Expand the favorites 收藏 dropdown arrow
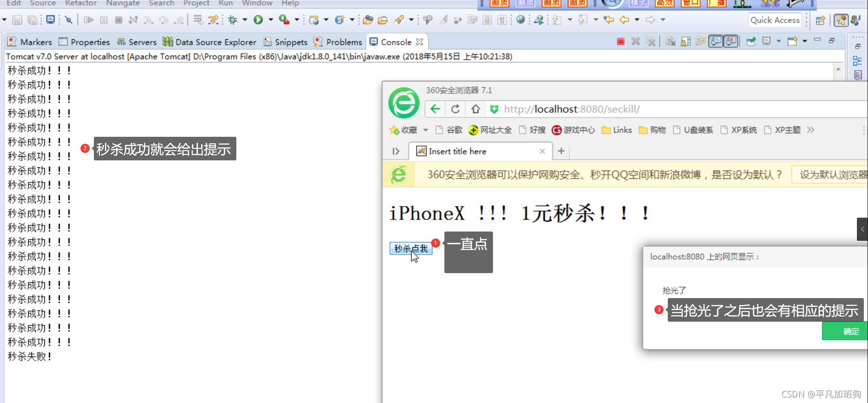Image resolution: width=868 pixels, height=403 pixels. click(425, 130)
